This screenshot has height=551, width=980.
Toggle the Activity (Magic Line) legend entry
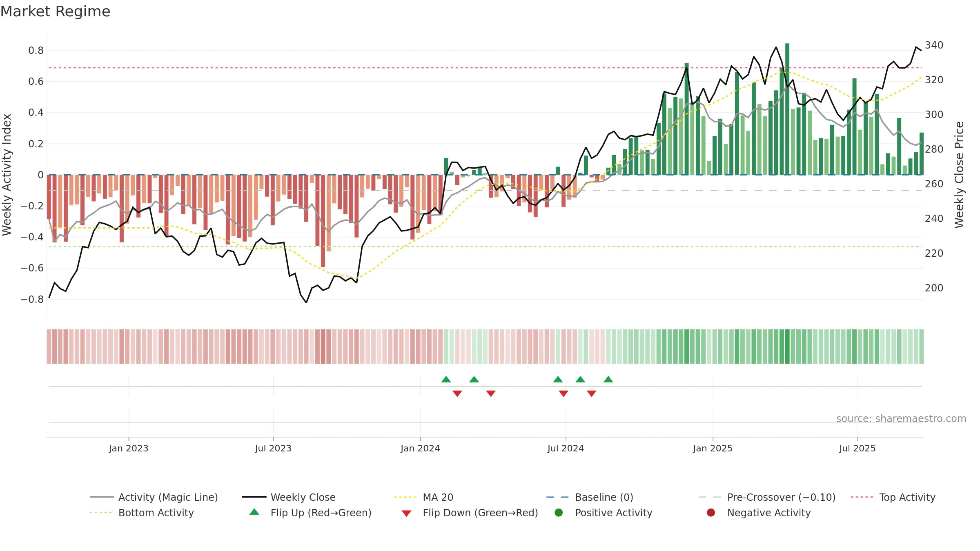point(154,497)
